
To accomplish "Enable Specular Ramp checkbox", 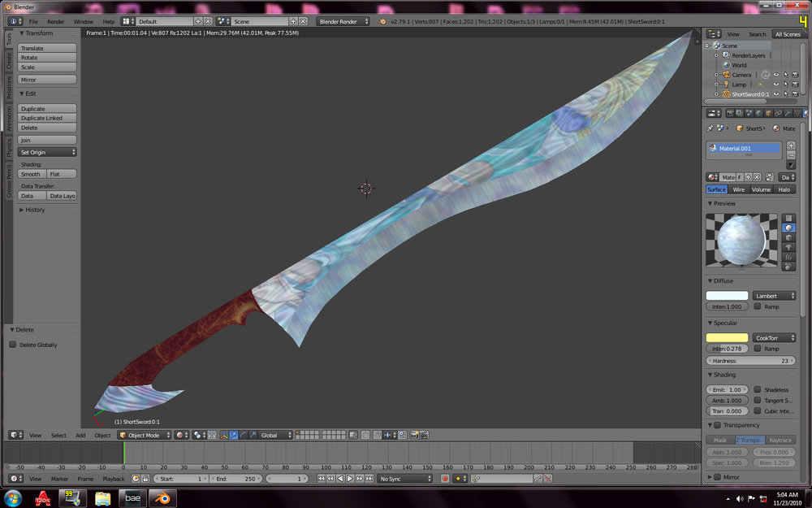I will [x=758, y=349].
